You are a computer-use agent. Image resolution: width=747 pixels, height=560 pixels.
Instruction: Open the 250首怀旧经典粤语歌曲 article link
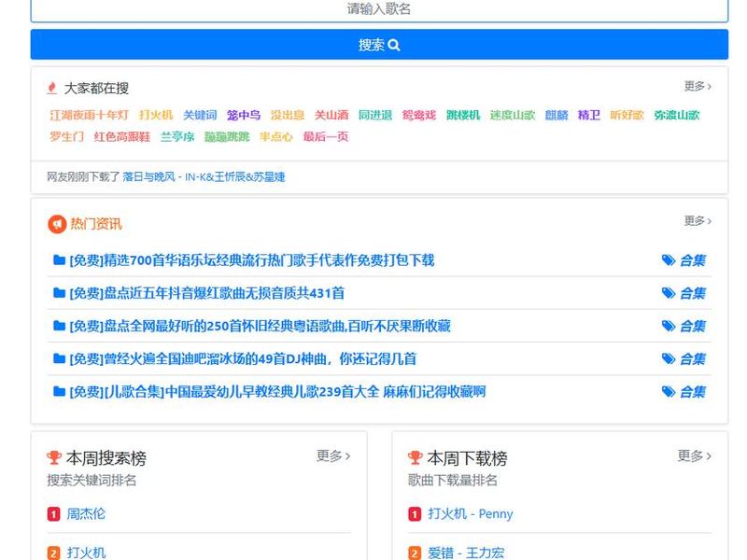point(260,326)
